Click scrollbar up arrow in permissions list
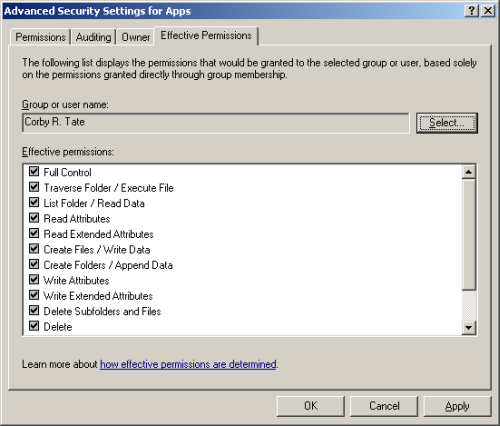Image resolution: width=500 pixels, height=426 pixels. pyautogui.click(x=469, y=172)
